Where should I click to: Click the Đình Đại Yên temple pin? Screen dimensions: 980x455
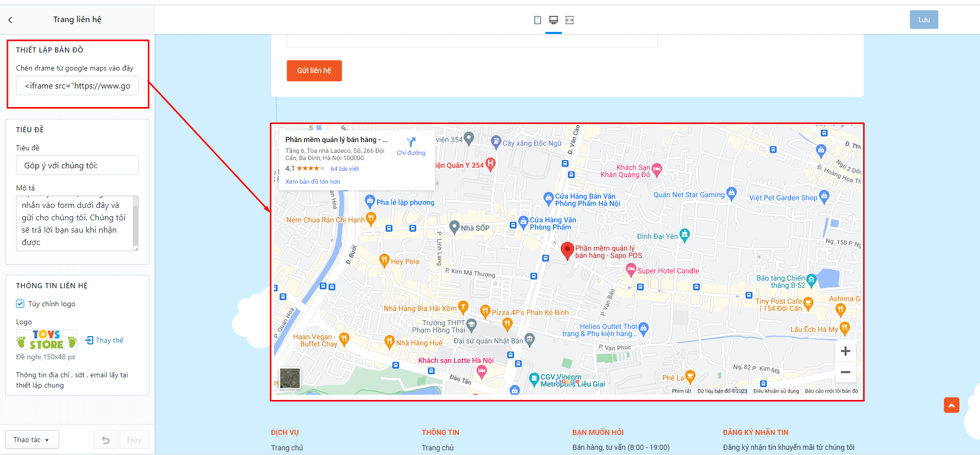[x=684, y=235]
